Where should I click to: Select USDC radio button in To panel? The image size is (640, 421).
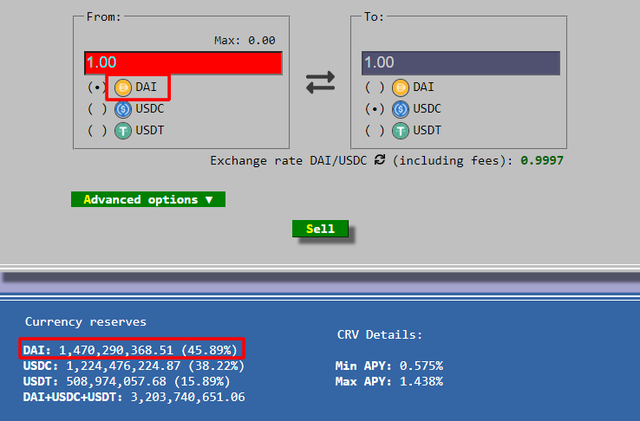[x=375, y=109]
